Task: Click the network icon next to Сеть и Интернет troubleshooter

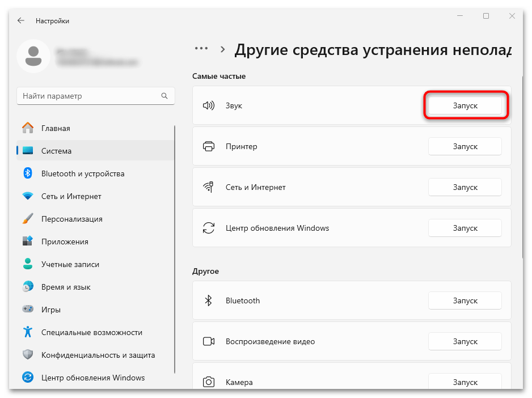Action: pos(209,187)
